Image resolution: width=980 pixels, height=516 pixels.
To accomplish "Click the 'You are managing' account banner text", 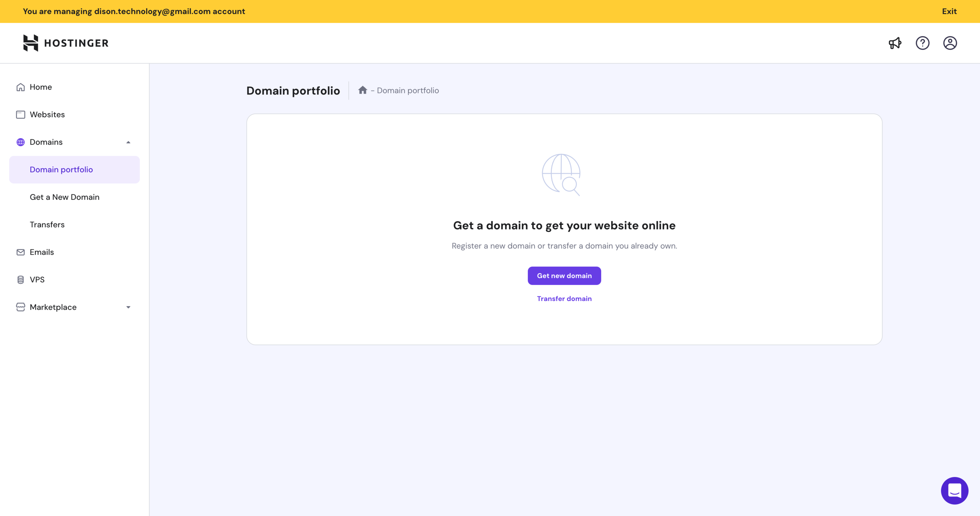I will click(x=134, y=11).
